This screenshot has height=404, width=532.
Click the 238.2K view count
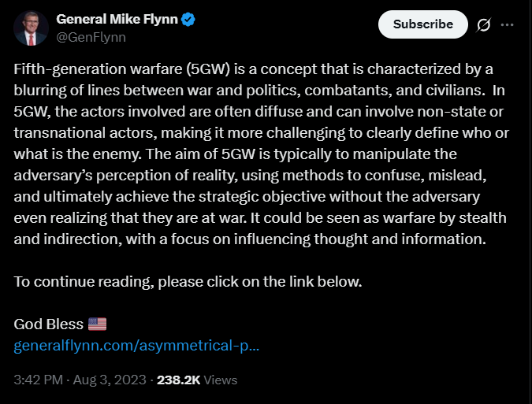[178, 380]
